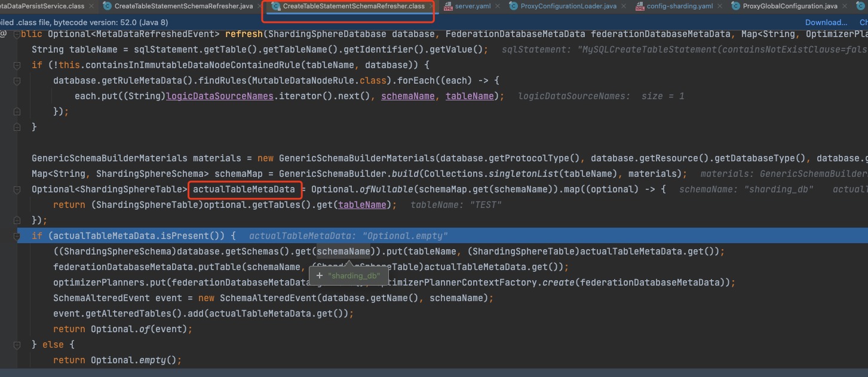Screen dimensions: 868x377
Task: Click the YAML icon on config-sharding.yaml tab
Action: [640, 6]
